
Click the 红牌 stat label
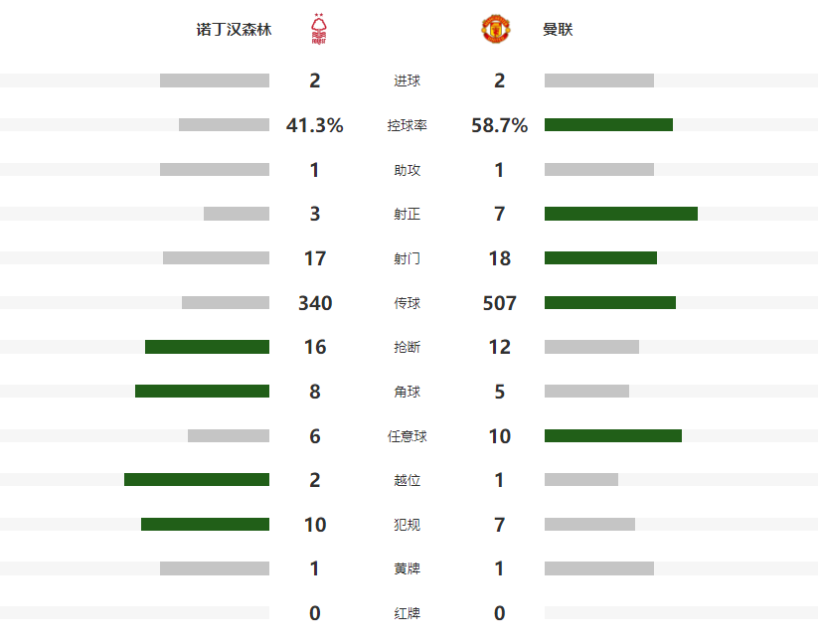[408, 613]
